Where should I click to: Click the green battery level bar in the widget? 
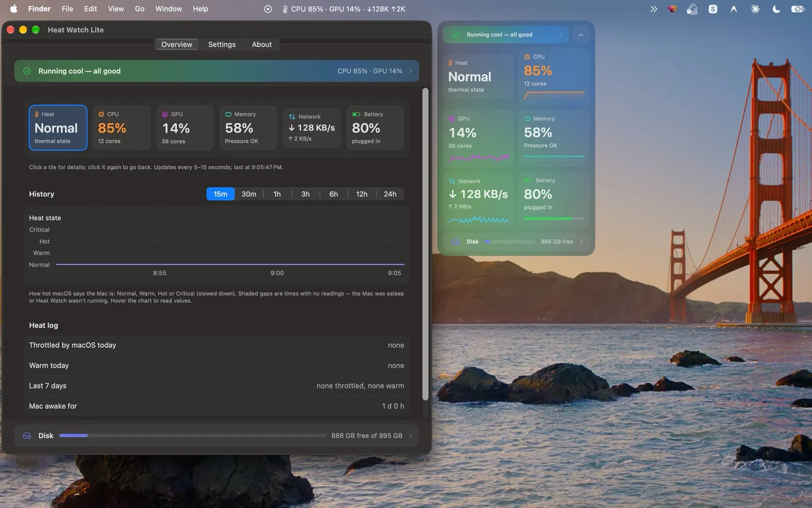(554, 219)
